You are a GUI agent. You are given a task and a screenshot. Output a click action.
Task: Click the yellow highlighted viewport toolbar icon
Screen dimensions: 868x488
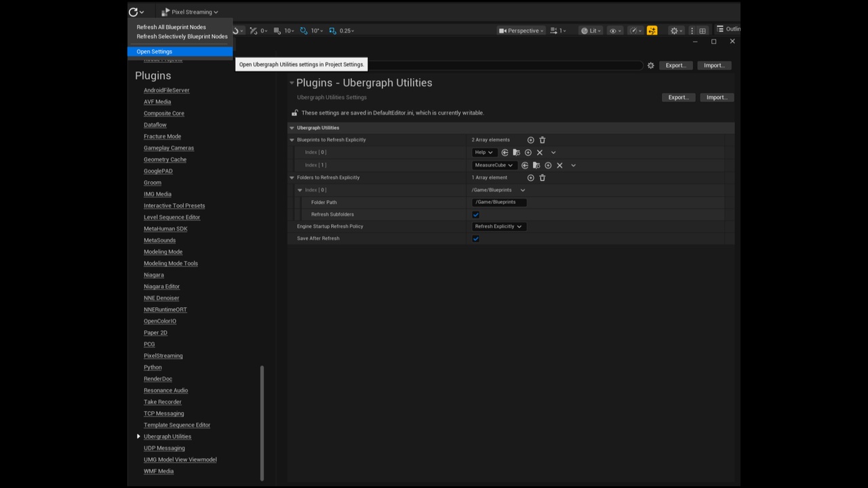click(652, 30)
